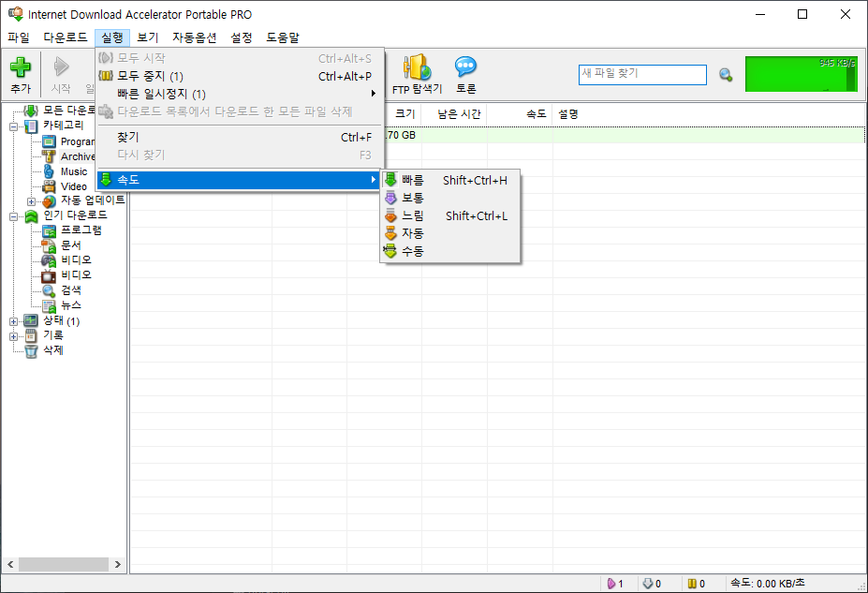Click 속도: 0.00 KB/초 status text
Image resolution: width=868 pixels, height=593 pixels.
[767, 584]
